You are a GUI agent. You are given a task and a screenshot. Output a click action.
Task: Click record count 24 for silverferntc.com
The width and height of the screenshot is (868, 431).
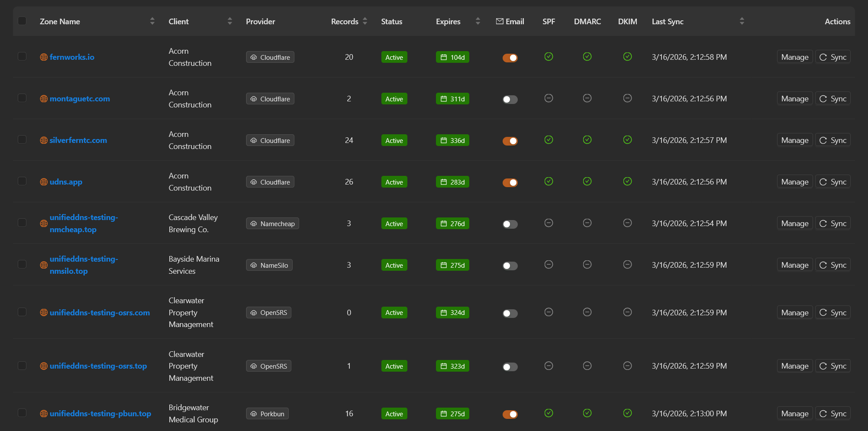(x=349, y=140)
